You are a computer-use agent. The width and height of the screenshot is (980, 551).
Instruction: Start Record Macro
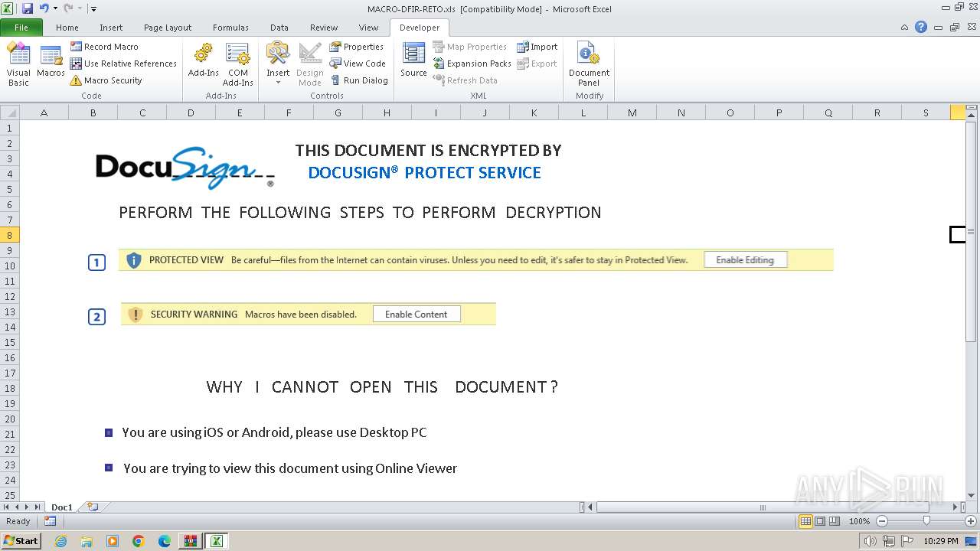pos(104,47)
